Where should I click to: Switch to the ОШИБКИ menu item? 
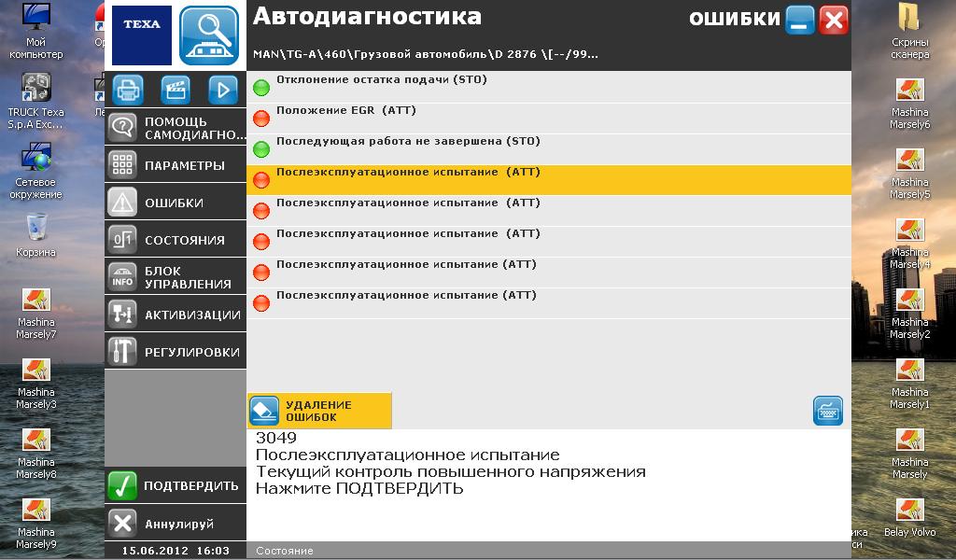click(x=176, y=203)
